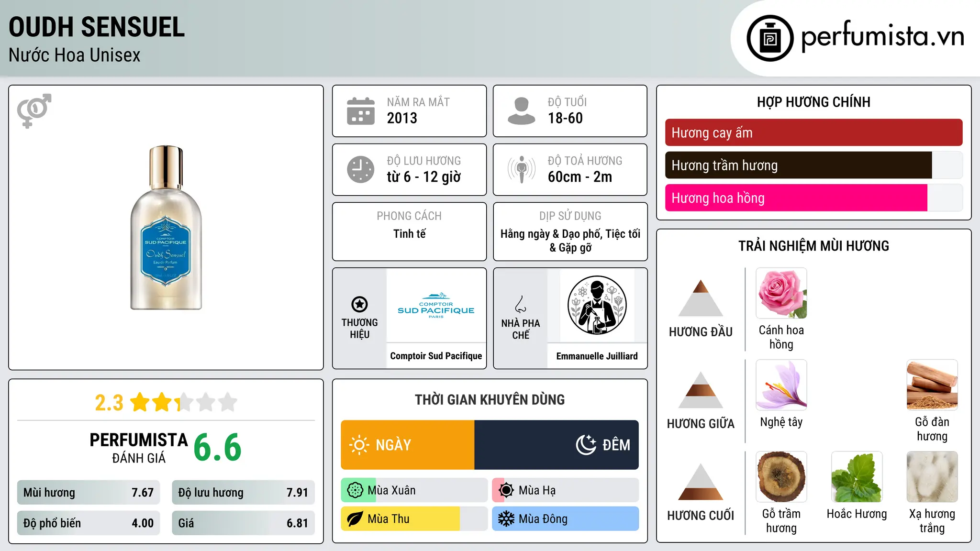The image size is (980, 551).
Task: Click the PHONG CÁCH label
Action: [x=409, y=216]
